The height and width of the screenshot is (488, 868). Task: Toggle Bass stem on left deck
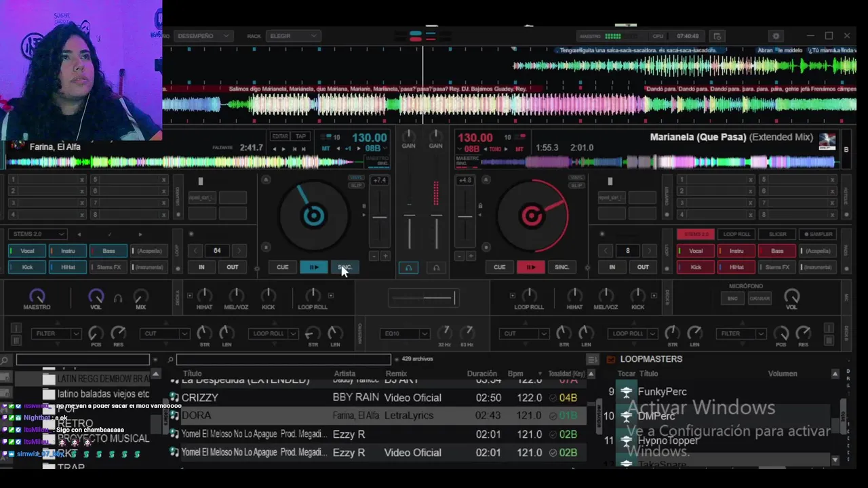108,251
